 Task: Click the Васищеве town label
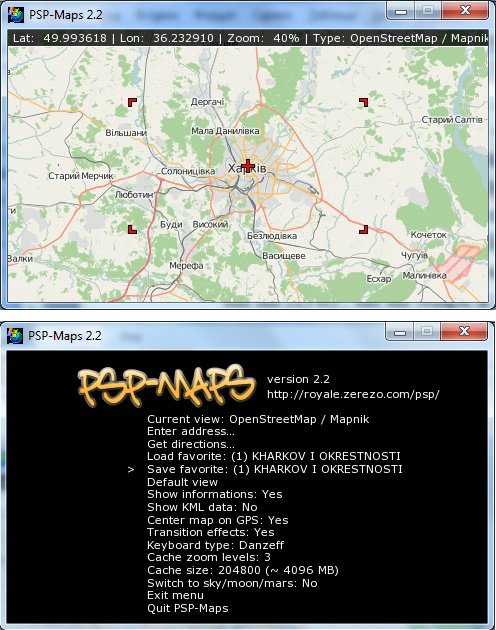coord(284,256)
